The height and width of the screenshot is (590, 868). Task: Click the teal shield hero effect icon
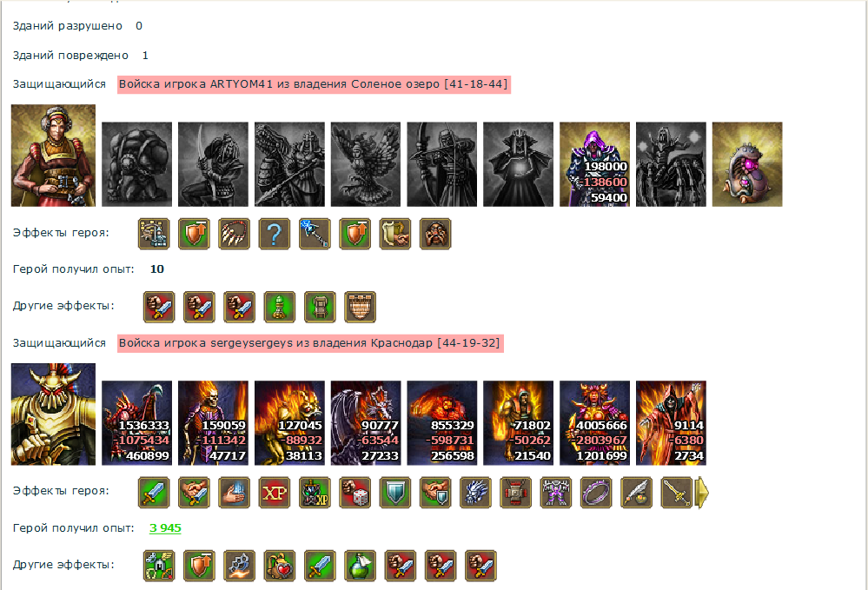[395, 493]
